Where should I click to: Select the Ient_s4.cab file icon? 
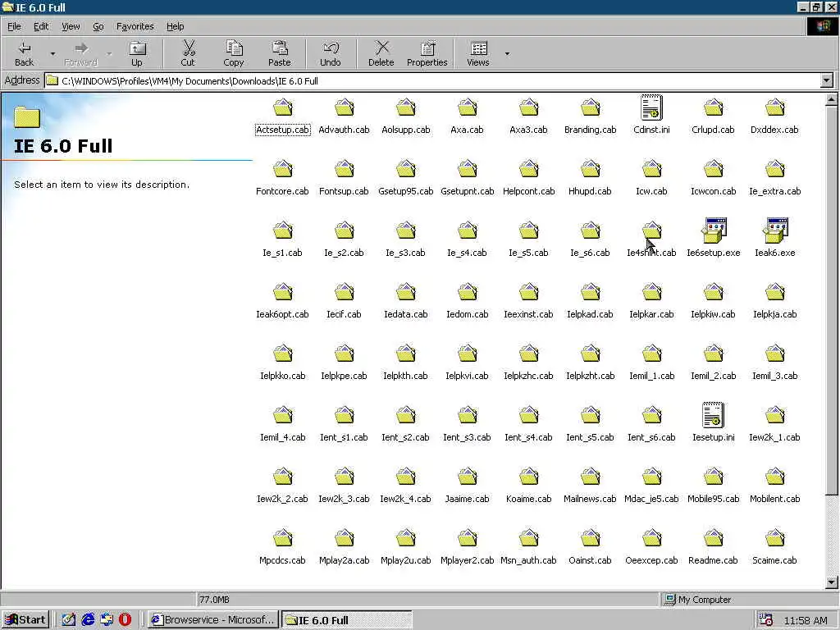[x=529, y=415]
